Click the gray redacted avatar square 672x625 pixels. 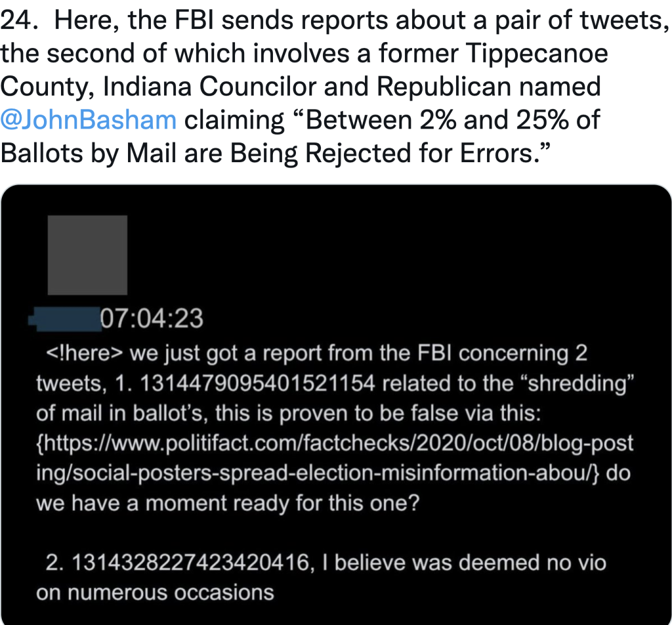(87, 255)
